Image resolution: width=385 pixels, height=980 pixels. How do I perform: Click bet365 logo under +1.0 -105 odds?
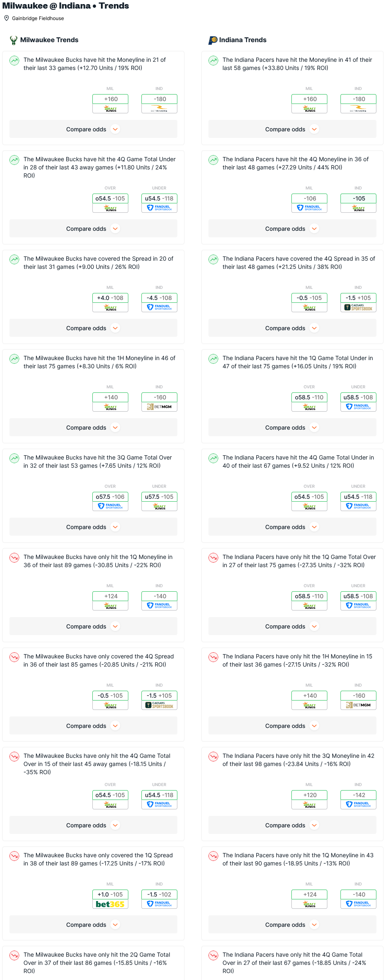(110, 904)
